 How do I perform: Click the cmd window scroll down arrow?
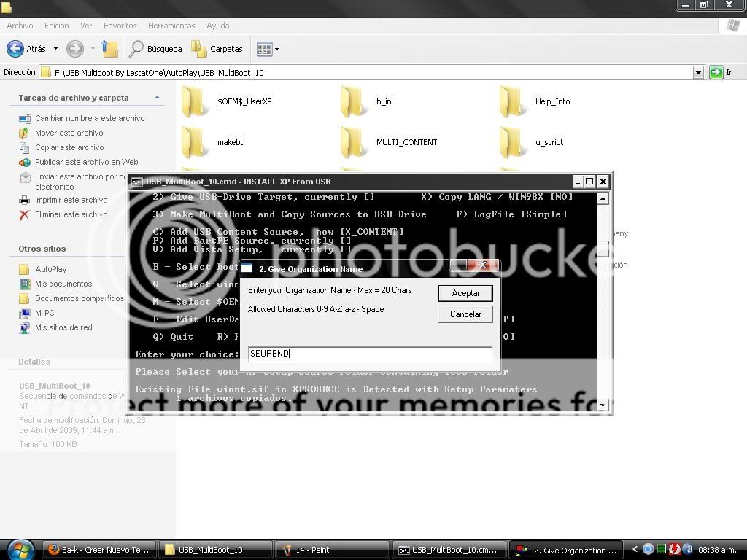point(603,405)
